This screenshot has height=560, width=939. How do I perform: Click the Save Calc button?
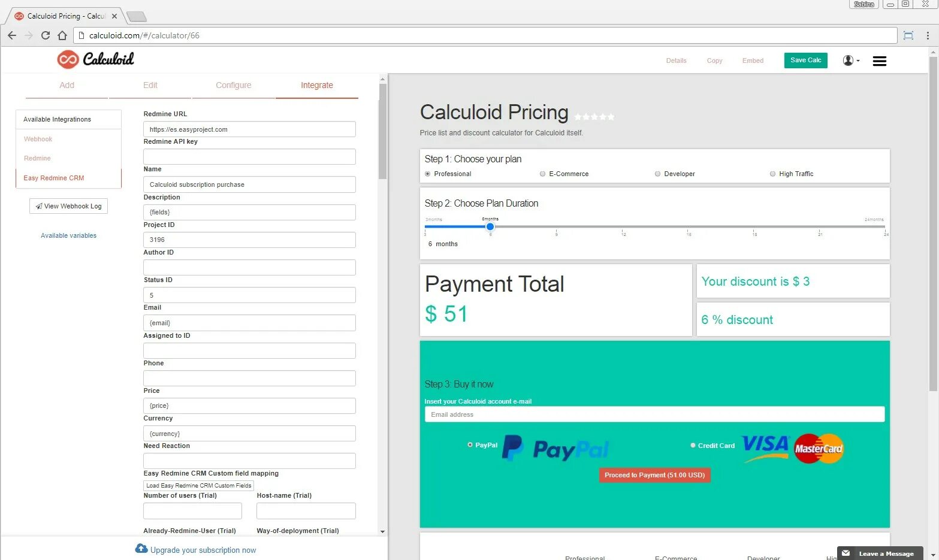[805, 60]
